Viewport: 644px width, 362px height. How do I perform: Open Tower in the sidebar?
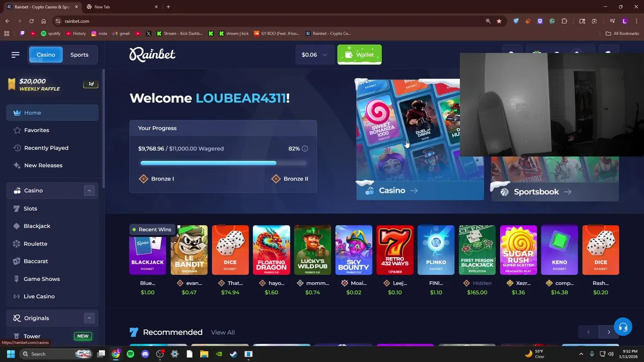click(52, 336)
